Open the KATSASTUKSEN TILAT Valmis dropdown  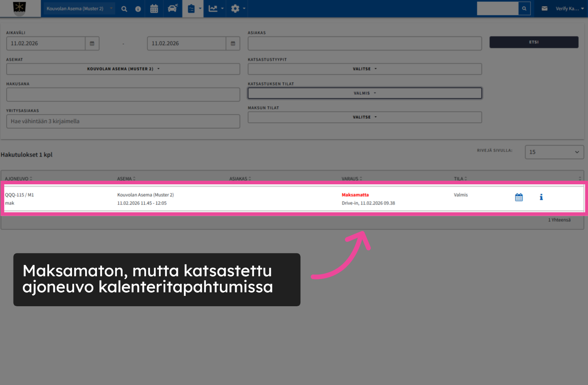[364, 93]
